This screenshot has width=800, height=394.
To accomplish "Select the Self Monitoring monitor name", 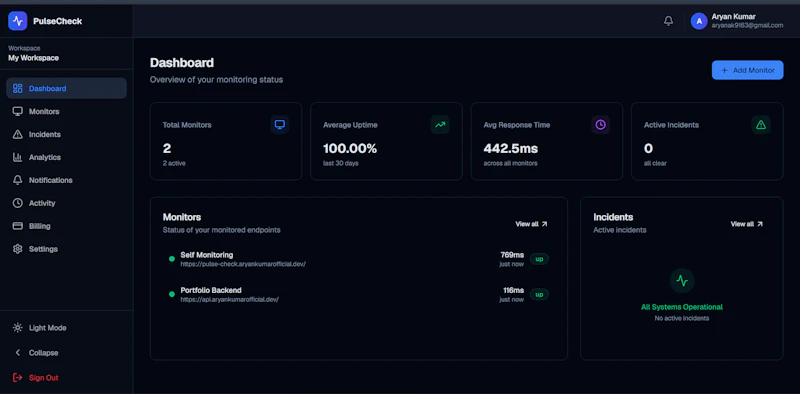I will coord(207,255).
